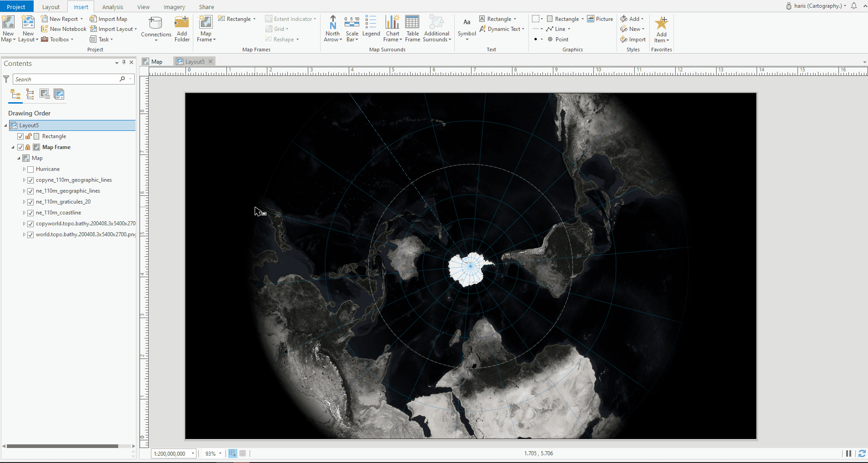
Task: Insert a Picture graphic
Action: (600, 19)
